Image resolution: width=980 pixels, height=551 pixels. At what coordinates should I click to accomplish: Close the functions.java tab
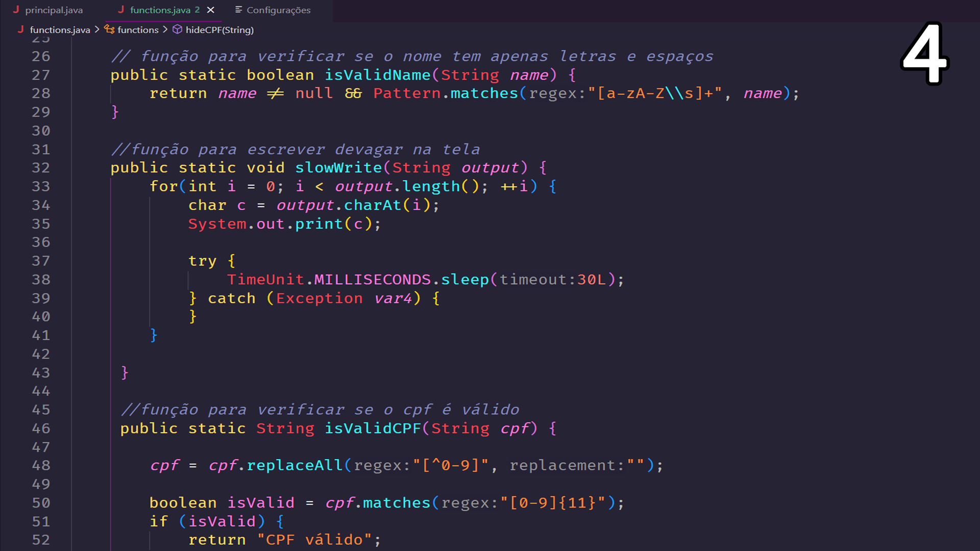click(210, 10)
